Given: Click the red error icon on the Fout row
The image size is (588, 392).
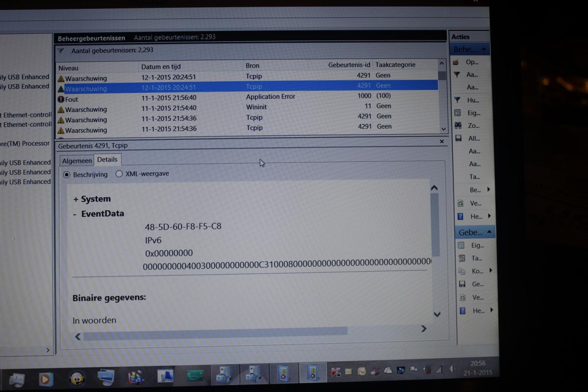Looking at the screenshot, I should tap(61, 99).
